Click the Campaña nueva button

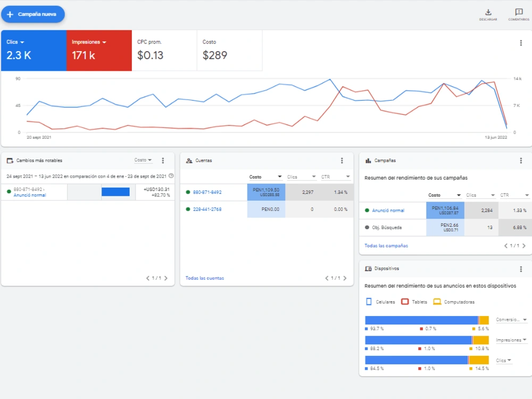33,14
